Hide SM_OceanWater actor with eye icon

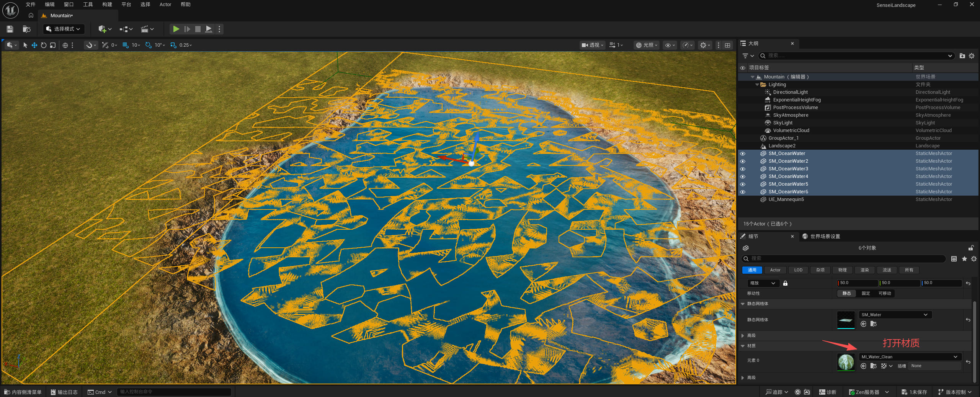[x=743, y=154]
